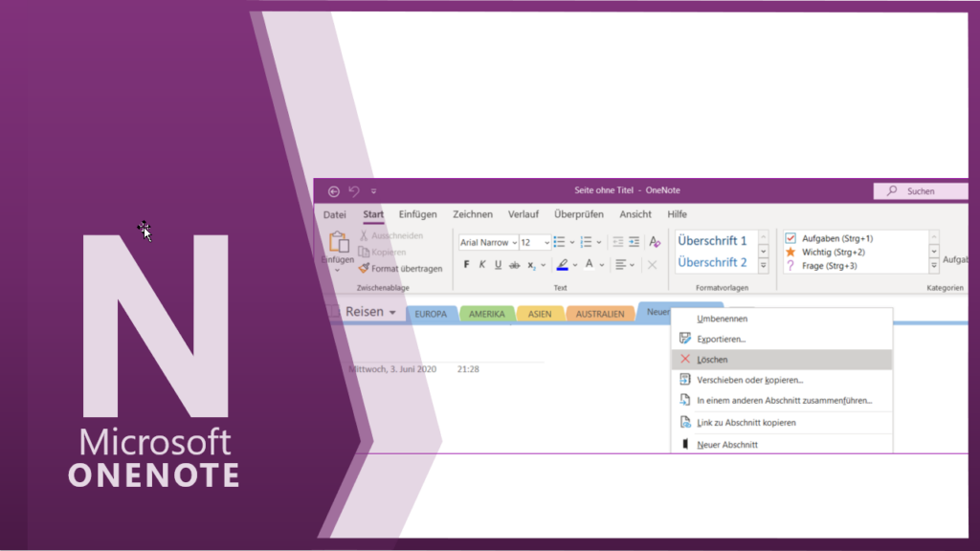This screenshot has height=551, width=980.
Task: Apply the Überschrift 1 style
Action: (713, 241)
